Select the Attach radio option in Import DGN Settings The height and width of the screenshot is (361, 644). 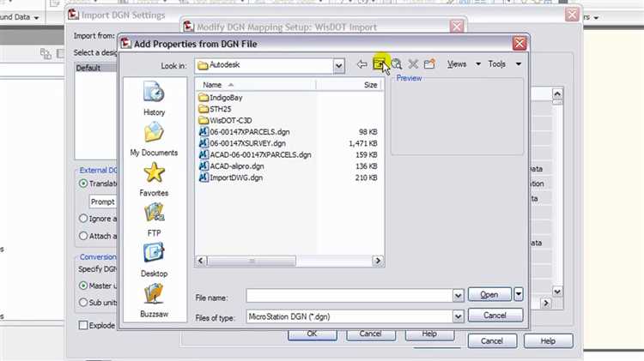click(83, 236)
